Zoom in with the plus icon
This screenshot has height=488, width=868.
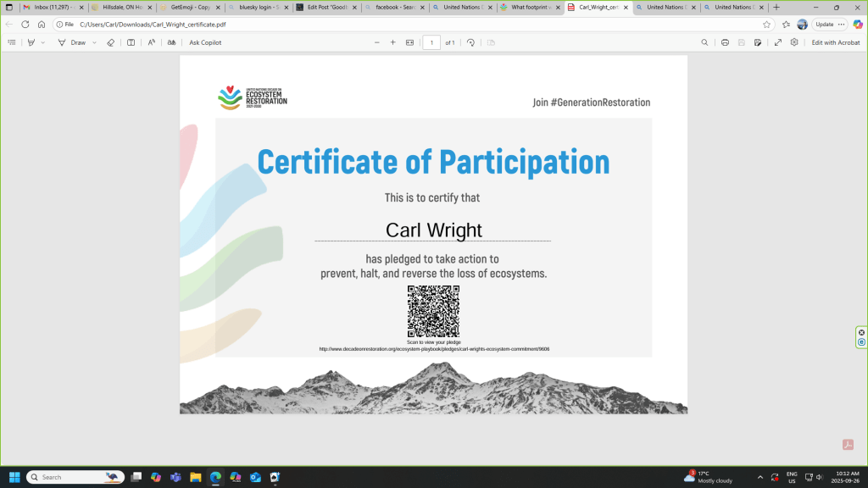tap(392, 42)
